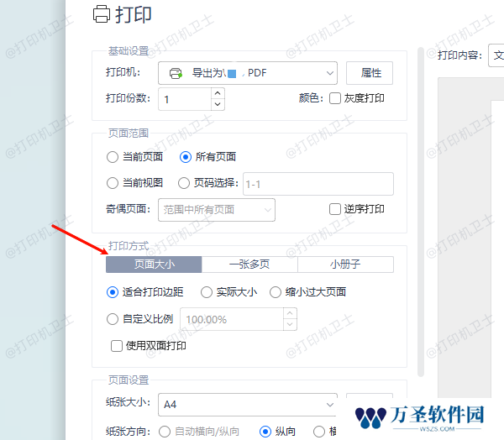Decrease print copies with down arrow
504x440 pixels.
(218, 104)
